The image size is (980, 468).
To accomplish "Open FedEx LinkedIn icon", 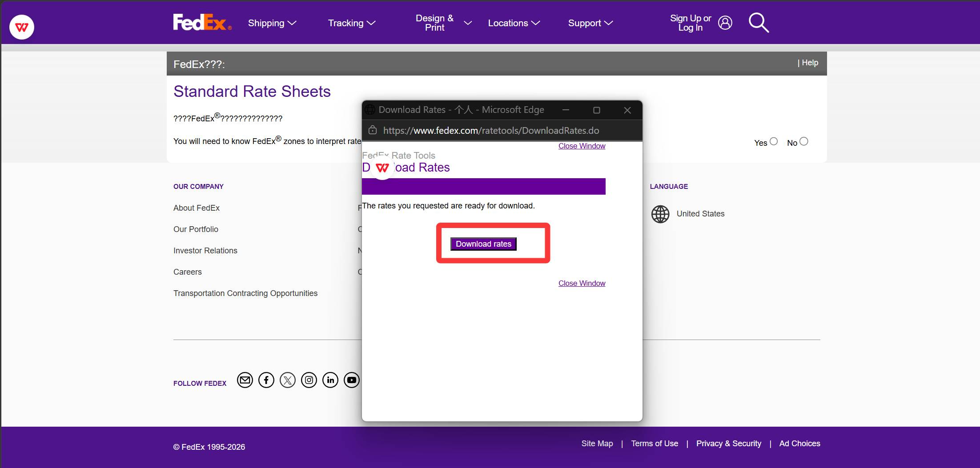I will click(330, 380).
